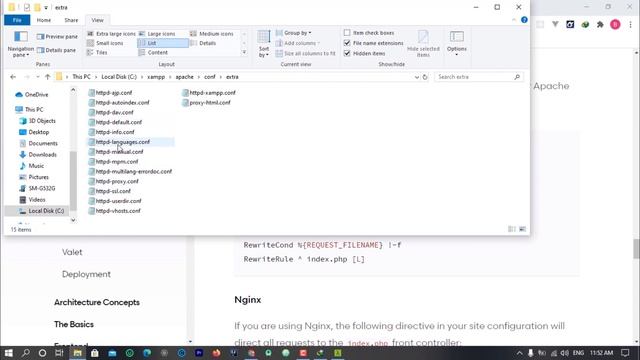The image size is (640, 360).
Task: Open Task View on taskbar
Action: click(60, 353)
